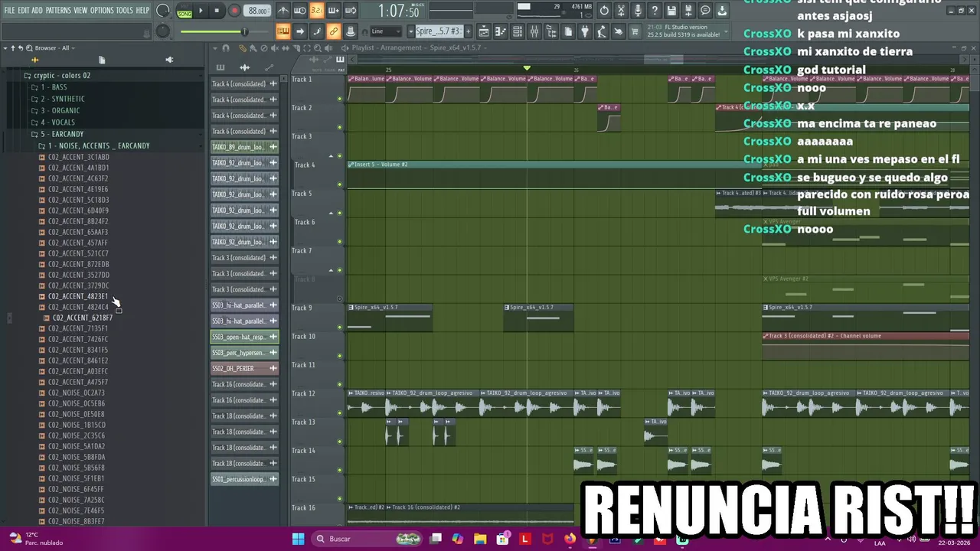This screenshot has width=980, height=551.
Task: Select the playlist Slice tool
Action: [x=296, y=47]
